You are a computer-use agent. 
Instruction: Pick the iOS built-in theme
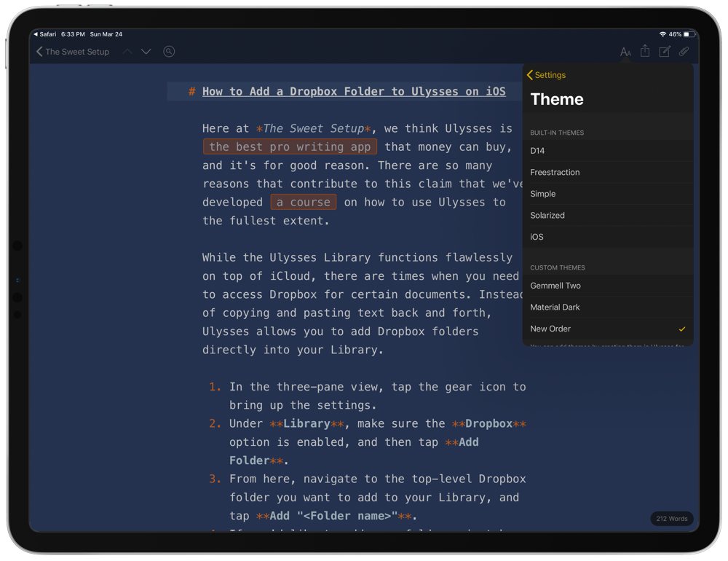[x=608, y=237]
